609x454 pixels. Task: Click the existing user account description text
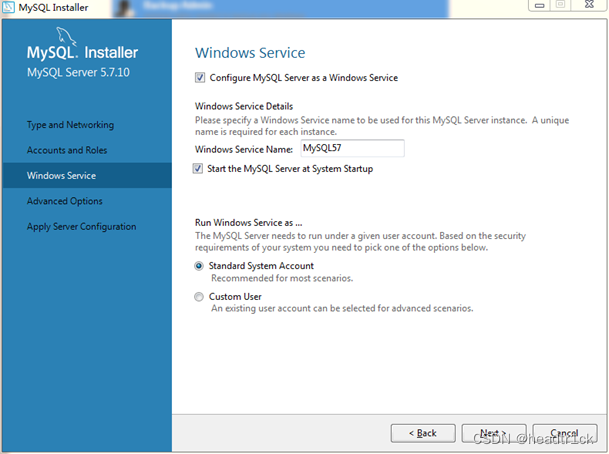tap(342, 308)
